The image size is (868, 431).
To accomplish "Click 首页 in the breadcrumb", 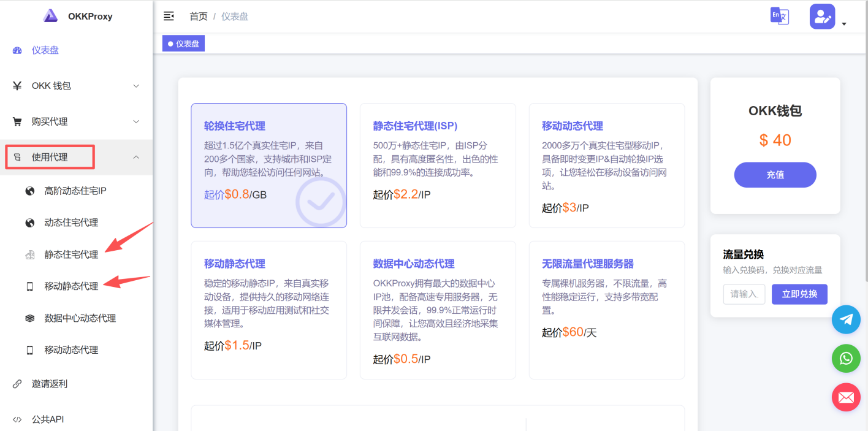I will coord(199,17).
